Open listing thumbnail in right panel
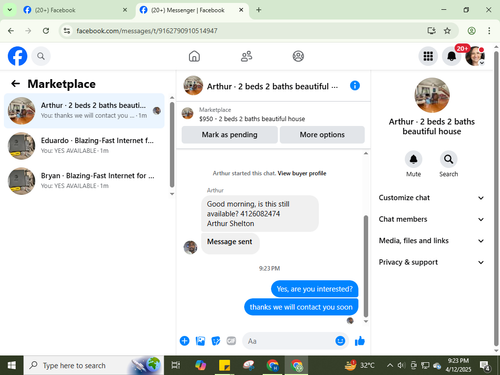Image resolution: width=500 pixels, height=375 pixels. (432, 95)
